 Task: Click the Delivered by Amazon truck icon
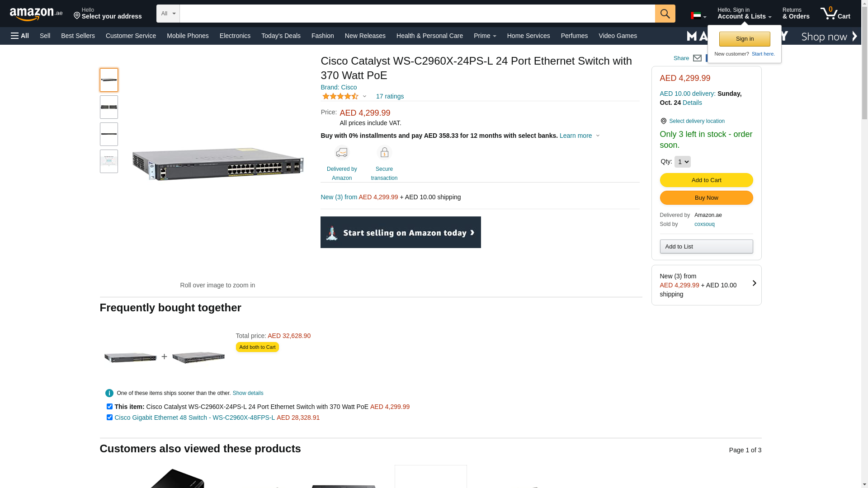[342, 153]
